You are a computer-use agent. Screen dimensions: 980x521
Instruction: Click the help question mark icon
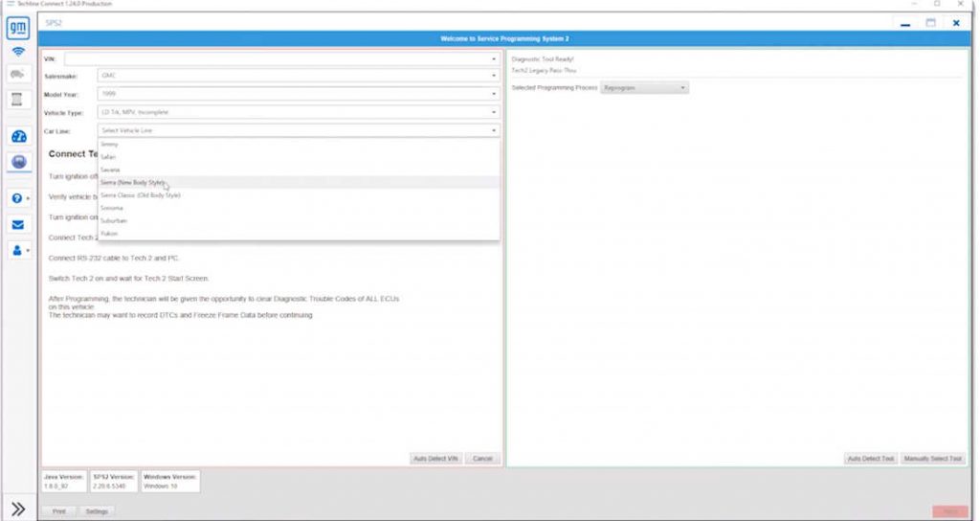pyautogui.click(x=18, y=198)
